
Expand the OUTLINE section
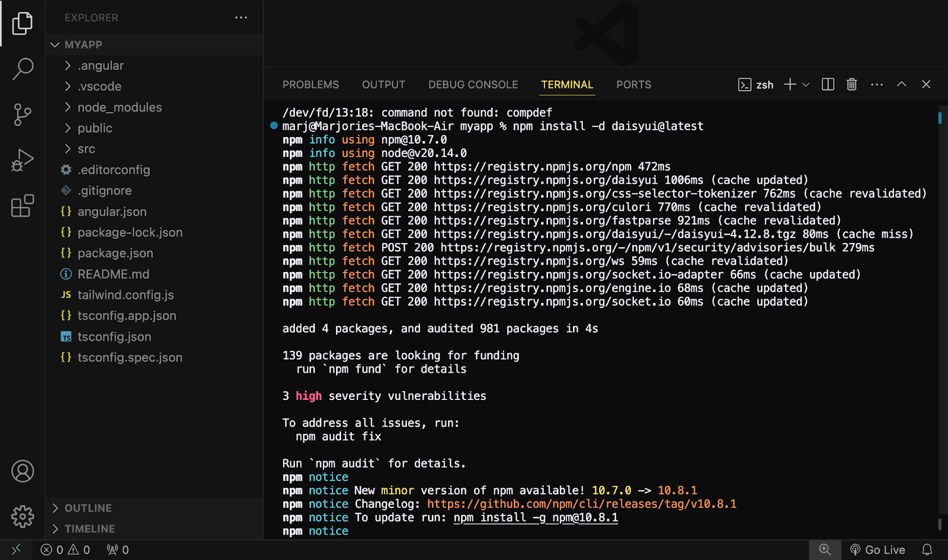click(x=88, y=508)
